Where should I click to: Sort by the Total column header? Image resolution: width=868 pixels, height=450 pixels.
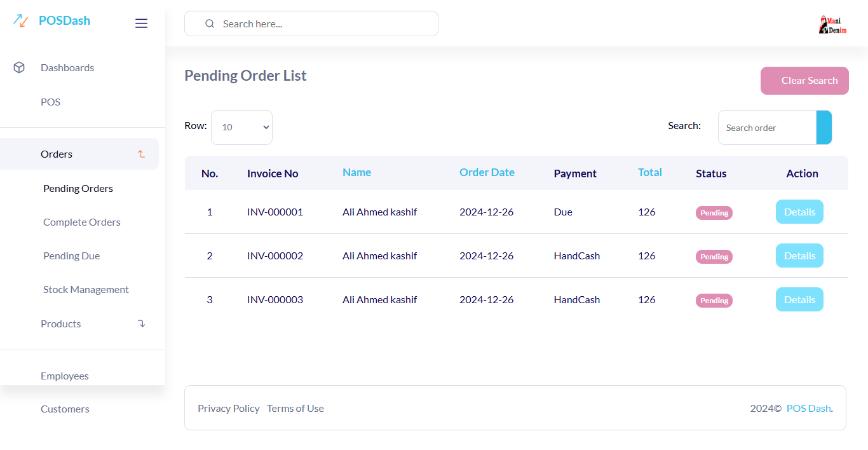[650, 172]
